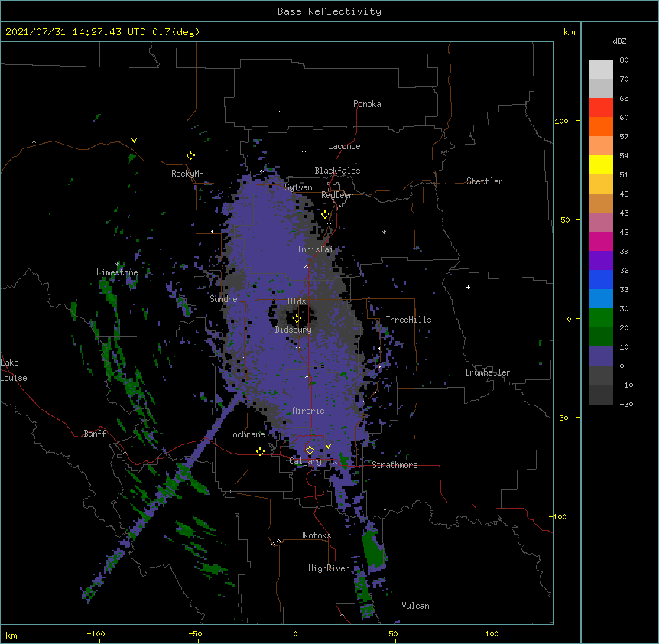Click the yellow diamond marker below Cochrane
Viewport: 659px width, 644px height.
click(260, 451)
